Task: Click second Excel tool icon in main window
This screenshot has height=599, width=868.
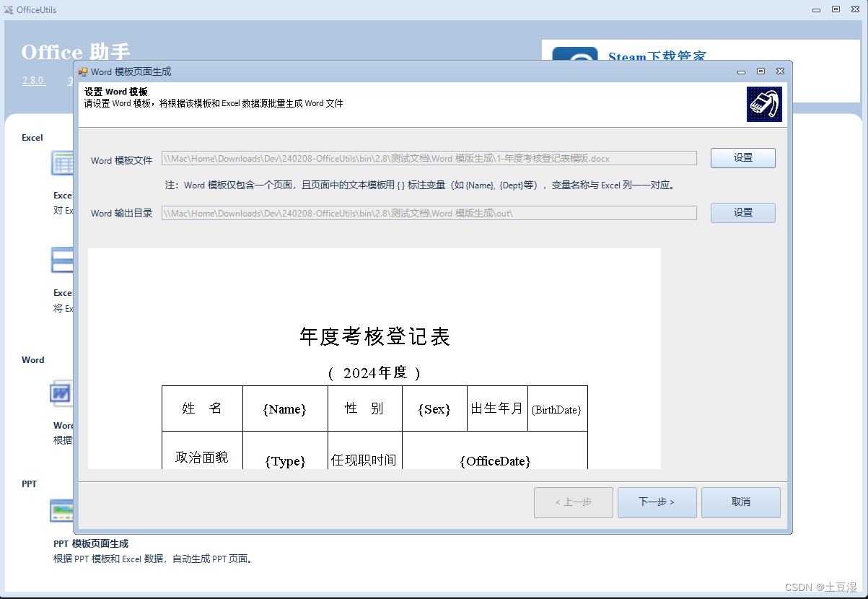Action: coord(62,260)
